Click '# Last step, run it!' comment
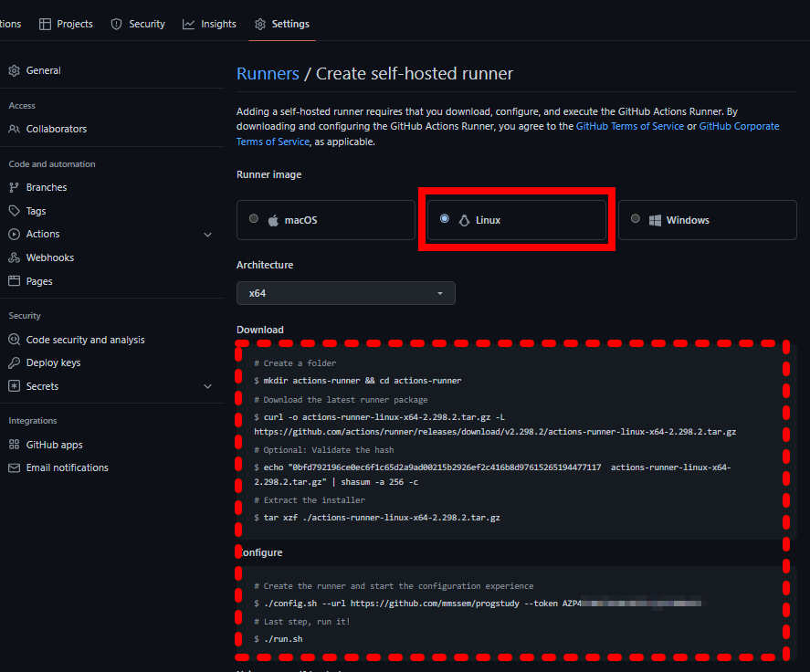 pyautogui.click(x=302, y=622)
